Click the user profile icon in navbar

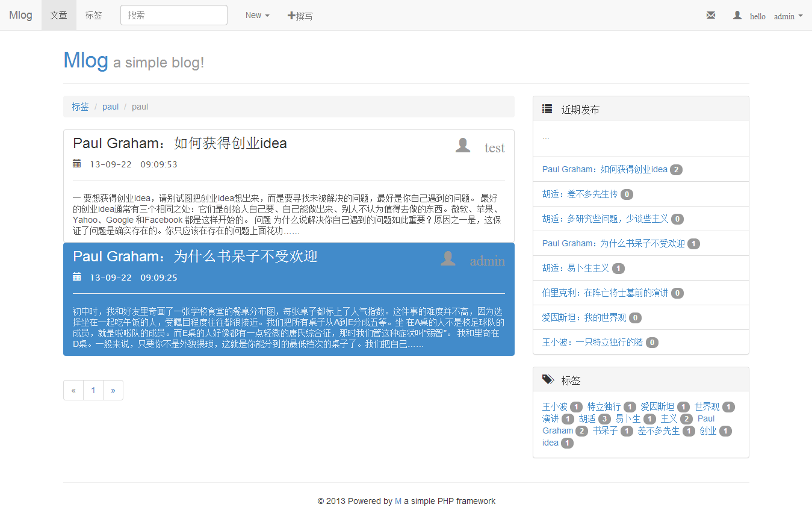[x=737, y=16]
